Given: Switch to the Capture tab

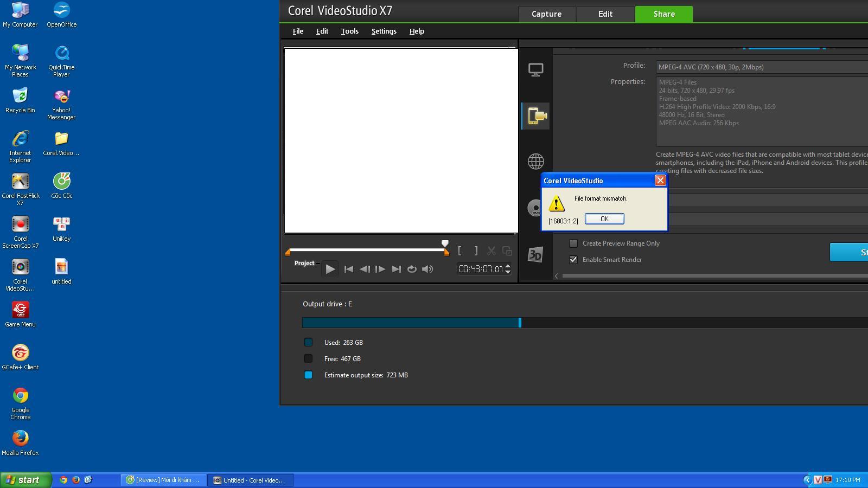Looking at the screenshot, I should pyautogui.click(x=546, y=14).
